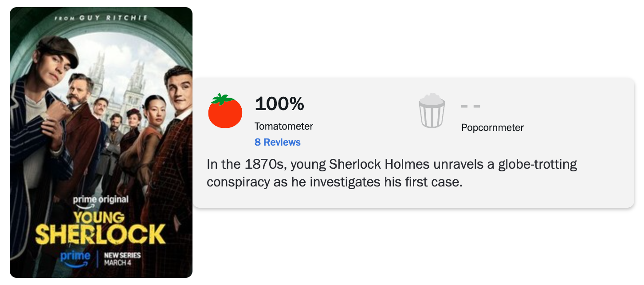The height and width of the screenshot is (285, 644).
Task: Open the 8 Reviews link
Action: [277, 142]
